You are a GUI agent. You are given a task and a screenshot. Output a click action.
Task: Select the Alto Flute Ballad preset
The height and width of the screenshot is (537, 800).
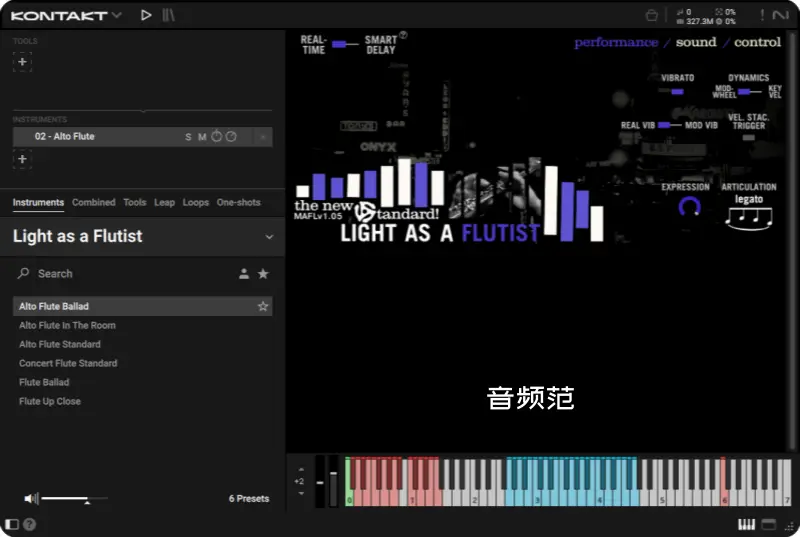pos(142,306)
